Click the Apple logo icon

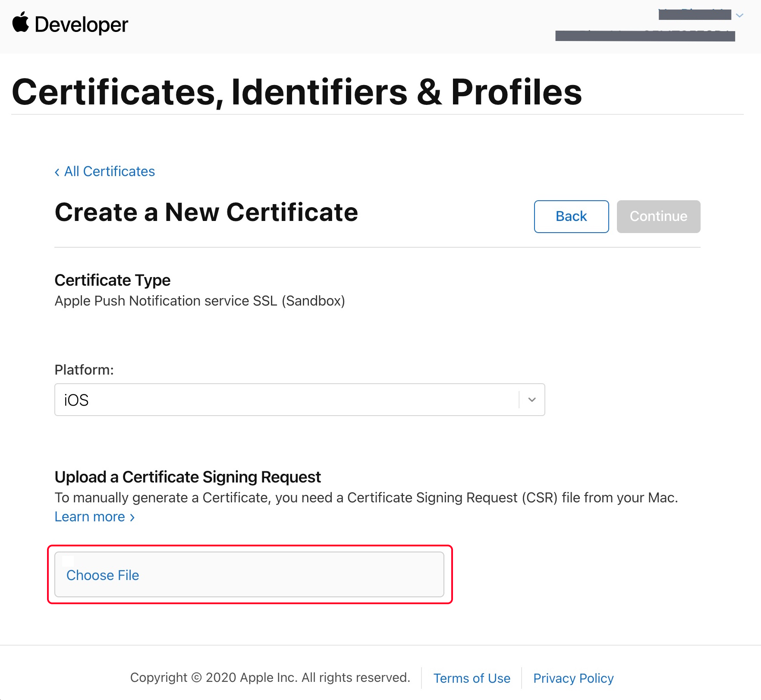pos(21,23)
